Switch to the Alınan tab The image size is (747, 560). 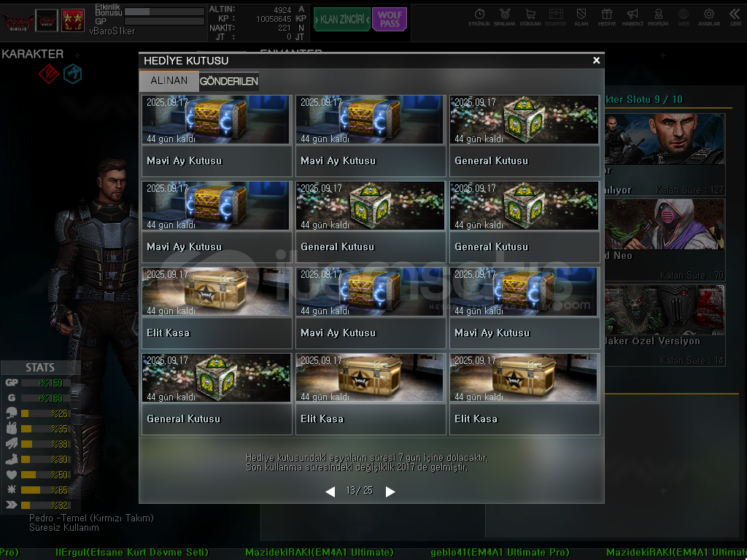[x=169, y=81]
